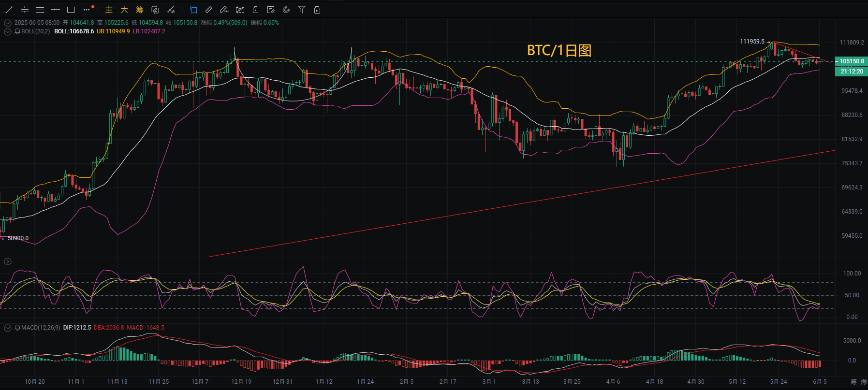Click the BOLL:106678.6 middle band value
Image resolution: width=868 pixels, height=390 pixels.
[x=74, y=31]
